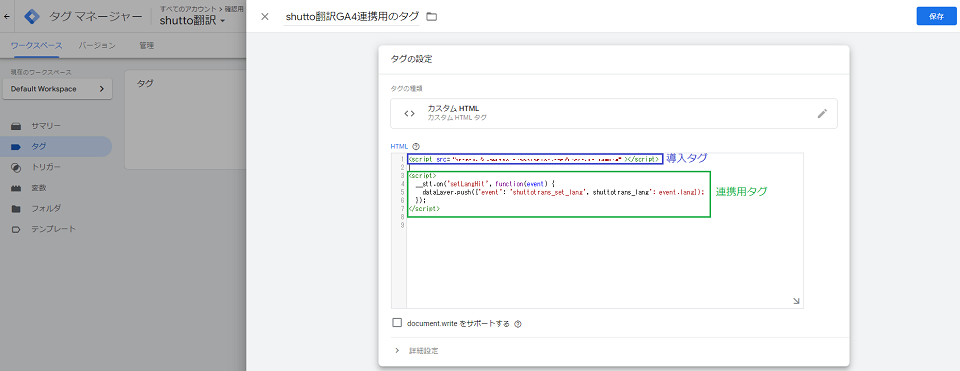Click the closing </script> on line 7
960x371 pixels.
point(424,209)
